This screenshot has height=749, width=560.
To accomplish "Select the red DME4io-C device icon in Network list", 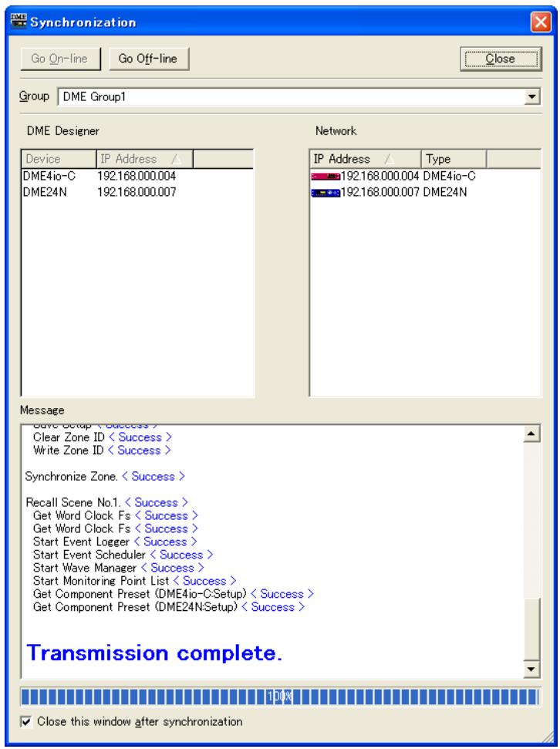I will [x=326, y=177].
